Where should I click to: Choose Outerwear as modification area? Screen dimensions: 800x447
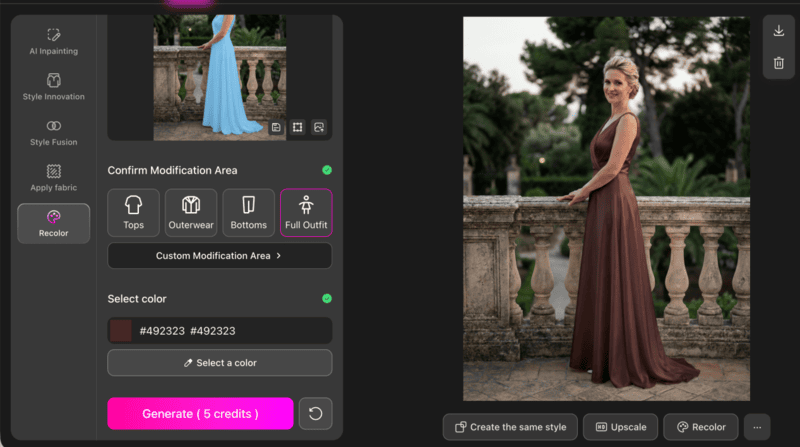(191, 213)
